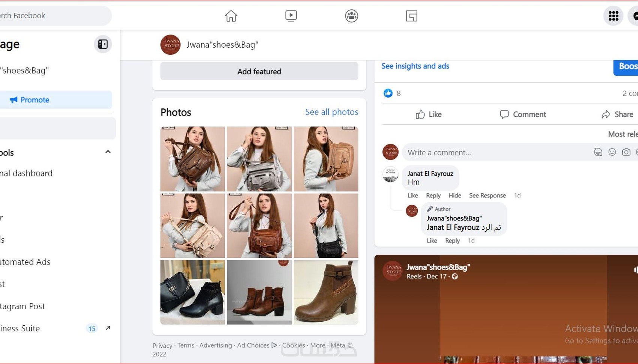Open the More footer dropdown
Viewport: 638px width, 364px height.
click(x=317, y=345)
